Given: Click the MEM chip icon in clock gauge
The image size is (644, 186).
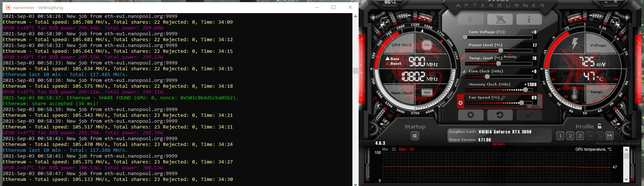Looking at the screenshot, I should (x=427, y=92).
